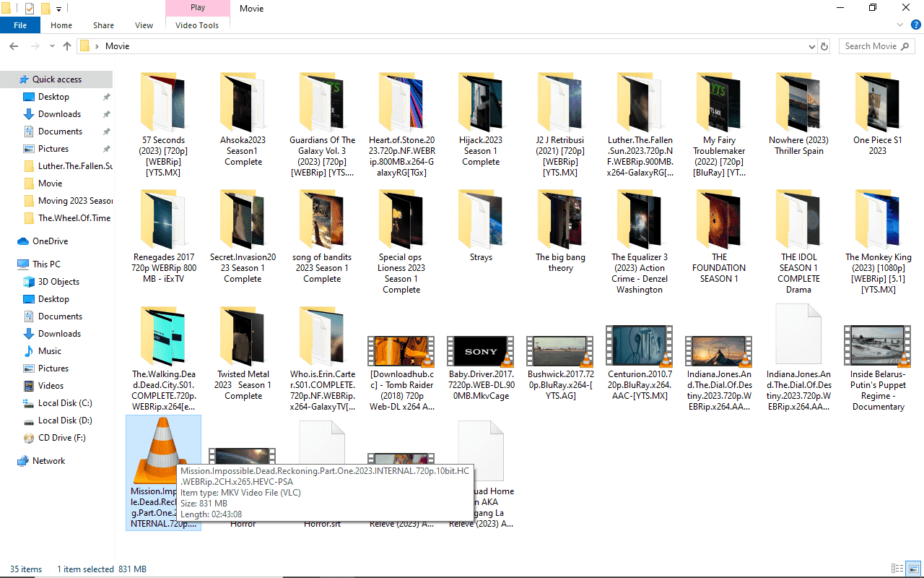Open the Nowhere (2023) Thriller Spain folder
The height and width of the screenshot is (578, 924).
click(x=798, y=114)
